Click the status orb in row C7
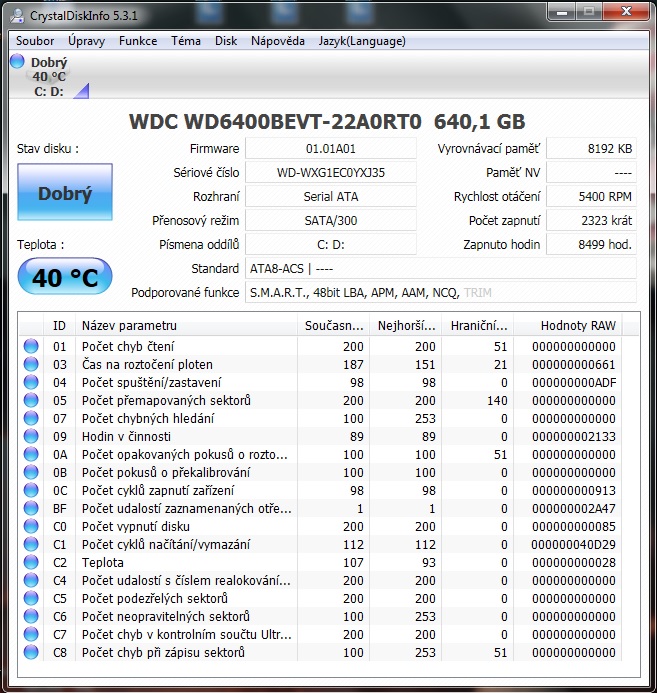The height and width of the screenshot is (693, 657). coord(31,634)
